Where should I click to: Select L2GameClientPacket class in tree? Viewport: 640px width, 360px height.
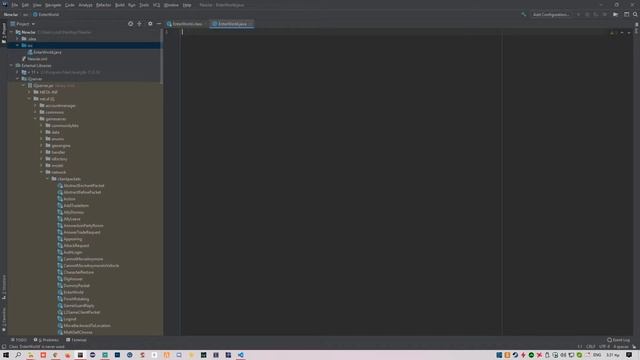[82, 312]
